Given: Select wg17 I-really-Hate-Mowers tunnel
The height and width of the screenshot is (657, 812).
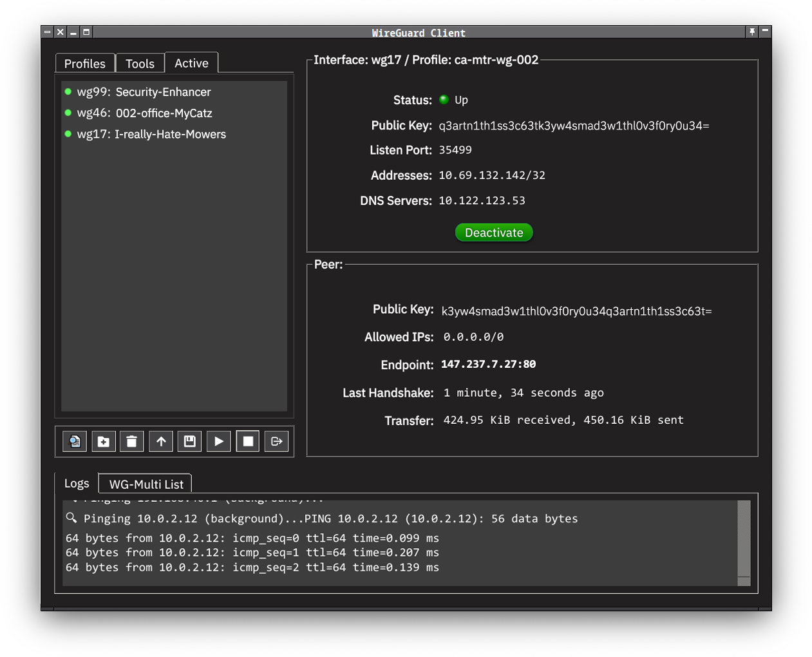Looking at the screenshot, I should 151,135.
